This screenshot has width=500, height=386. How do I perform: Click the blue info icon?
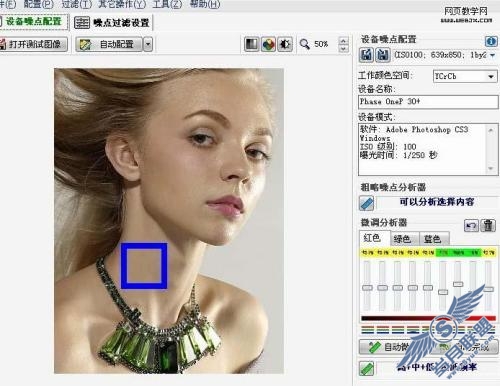[490, 41]
